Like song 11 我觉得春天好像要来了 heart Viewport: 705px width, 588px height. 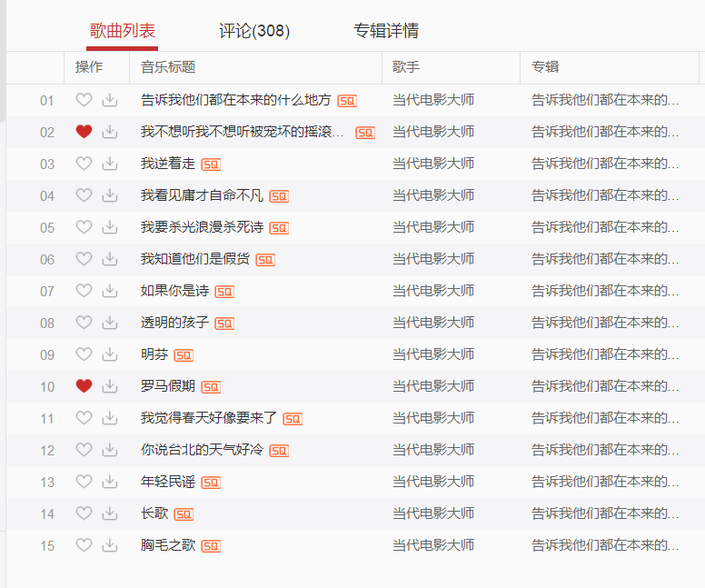pyautogui.click(x=84, y=418)
